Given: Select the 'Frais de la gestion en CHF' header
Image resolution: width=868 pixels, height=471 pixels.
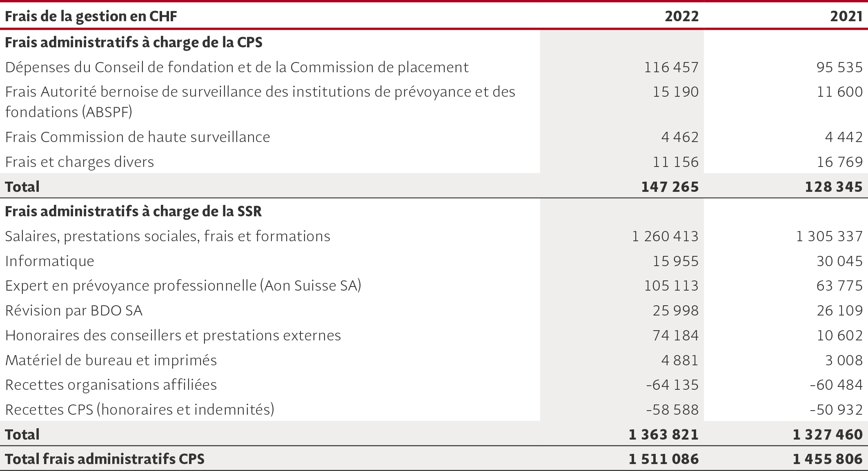Looking at the screenshot, I should pyautogui.click(x=91, y=16).
